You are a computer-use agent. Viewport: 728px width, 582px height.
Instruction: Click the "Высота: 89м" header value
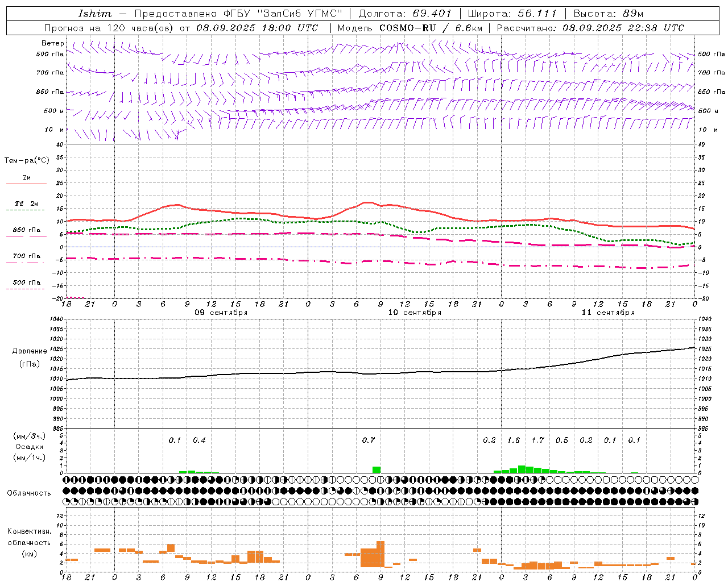[609, 14]
